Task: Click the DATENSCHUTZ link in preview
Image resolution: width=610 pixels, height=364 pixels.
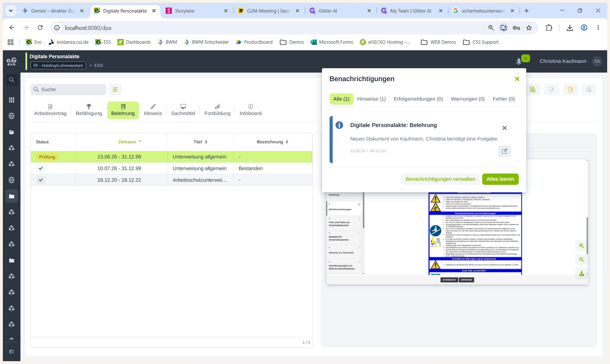Action: [x=449, y=280]
